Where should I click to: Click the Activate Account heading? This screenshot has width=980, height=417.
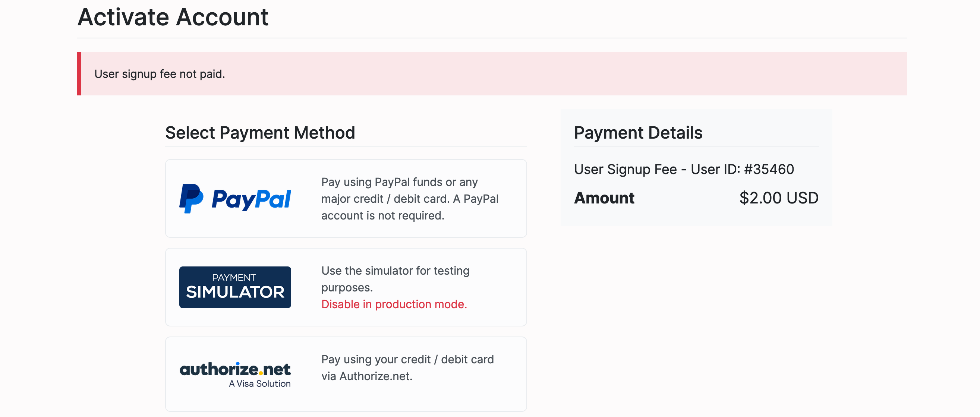(x=173, y=17)
